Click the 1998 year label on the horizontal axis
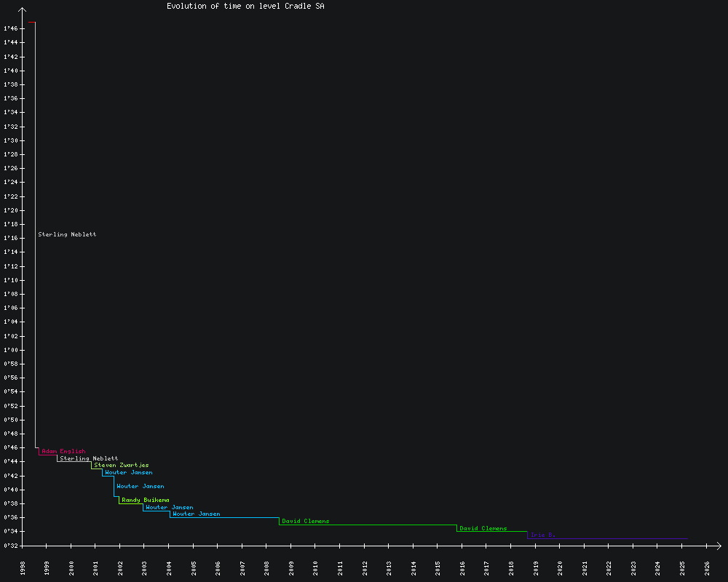 pyautogui.click(x=23, y=567)
